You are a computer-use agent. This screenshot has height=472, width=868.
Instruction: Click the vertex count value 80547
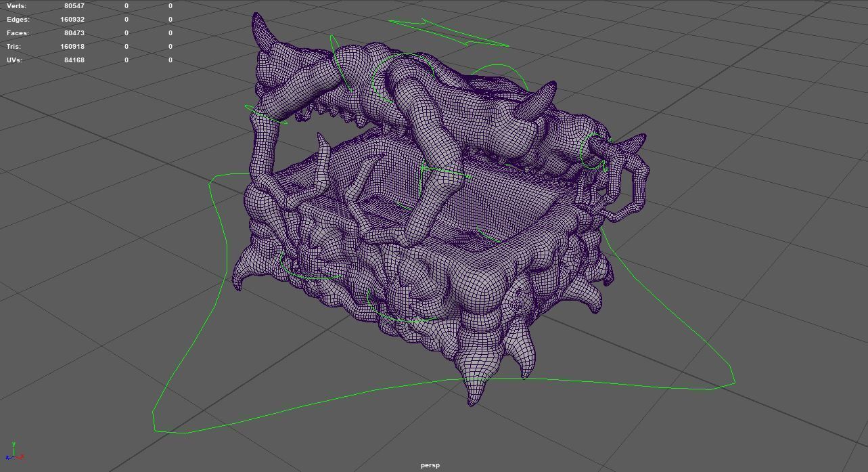tap(74, 6)
